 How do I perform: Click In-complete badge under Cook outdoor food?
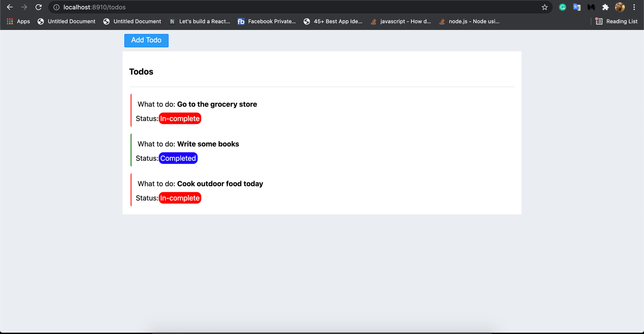[x=180, y=198]
